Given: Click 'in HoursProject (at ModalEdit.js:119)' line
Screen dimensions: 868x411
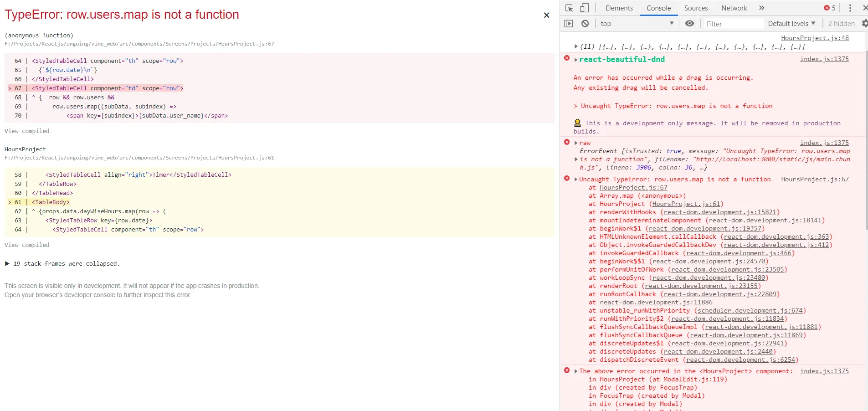Looking at the screenshot, I should (657, 379).
